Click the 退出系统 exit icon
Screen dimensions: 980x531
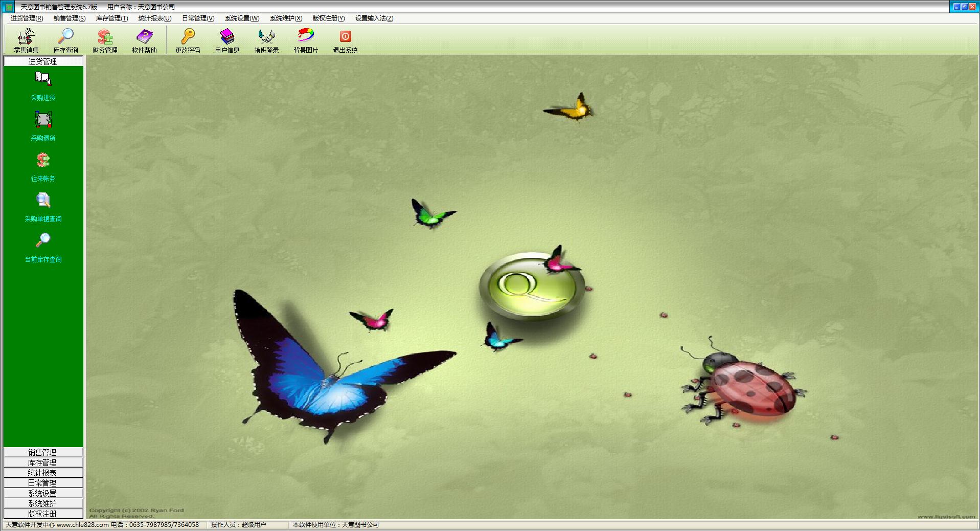click(345, 41)
